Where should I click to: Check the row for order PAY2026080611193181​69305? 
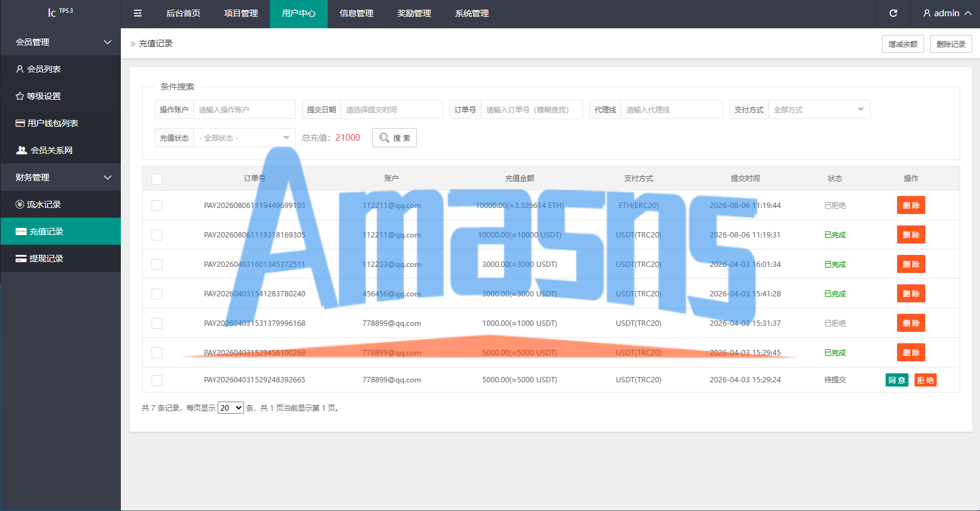(x=157, y=235)
